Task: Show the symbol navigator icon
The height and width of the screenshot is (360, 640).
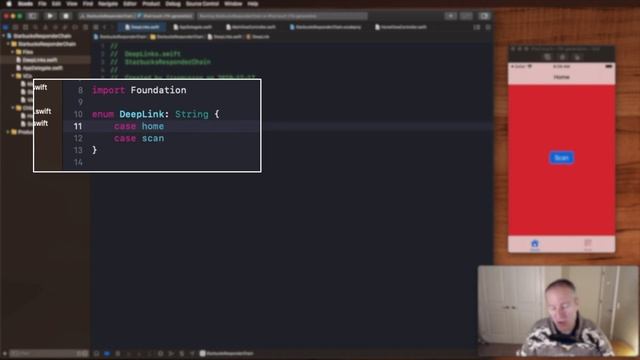Action: coord(25,27)
